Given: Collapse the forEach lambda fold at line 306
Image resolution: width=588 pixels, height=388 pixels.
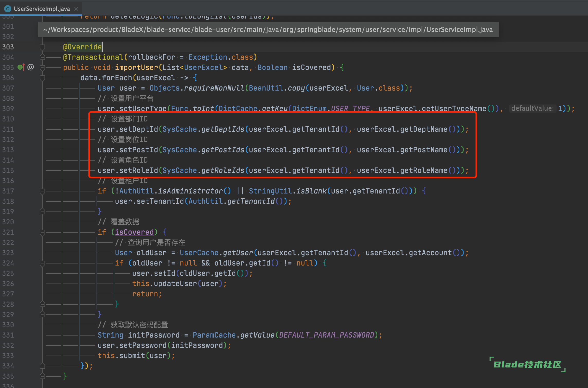Looking at the screenshot, I should pyautogui.click(x=42, y=78).
